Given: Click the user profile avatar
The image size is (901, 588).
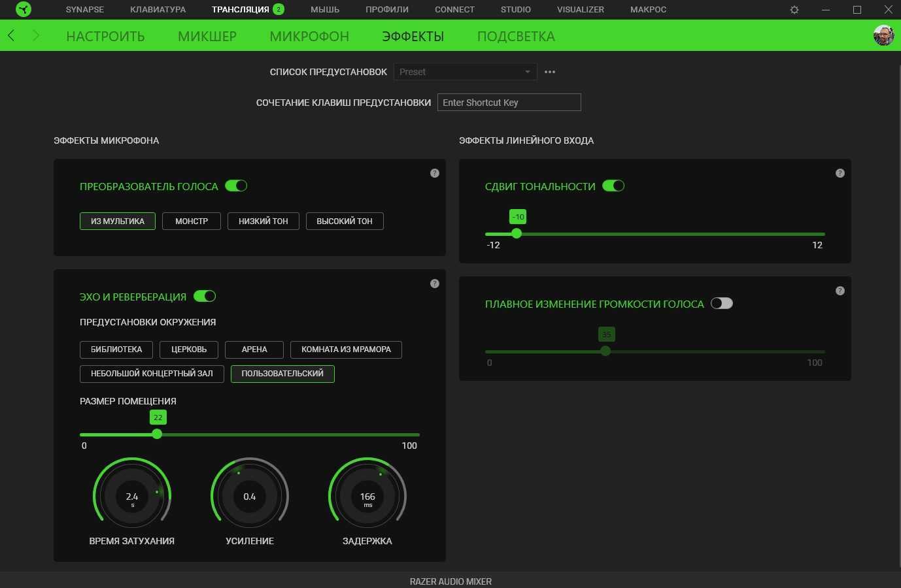Looking at the screenshot, I should coord(883,35).
